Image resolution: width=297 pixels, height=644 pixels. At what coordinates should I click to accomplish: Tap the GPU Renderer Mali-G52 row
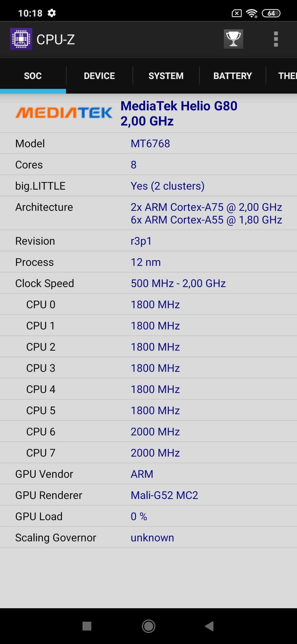(148, 495)
